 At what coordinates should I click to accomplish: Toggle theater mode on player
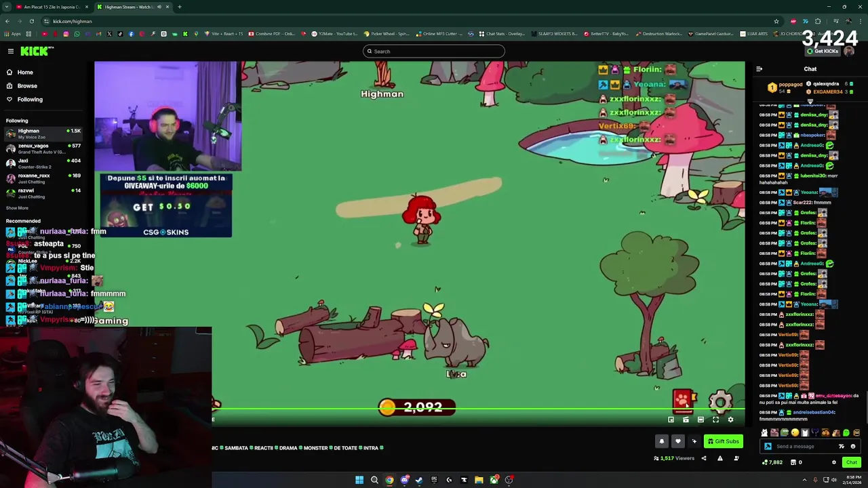[x=701, y=420]
